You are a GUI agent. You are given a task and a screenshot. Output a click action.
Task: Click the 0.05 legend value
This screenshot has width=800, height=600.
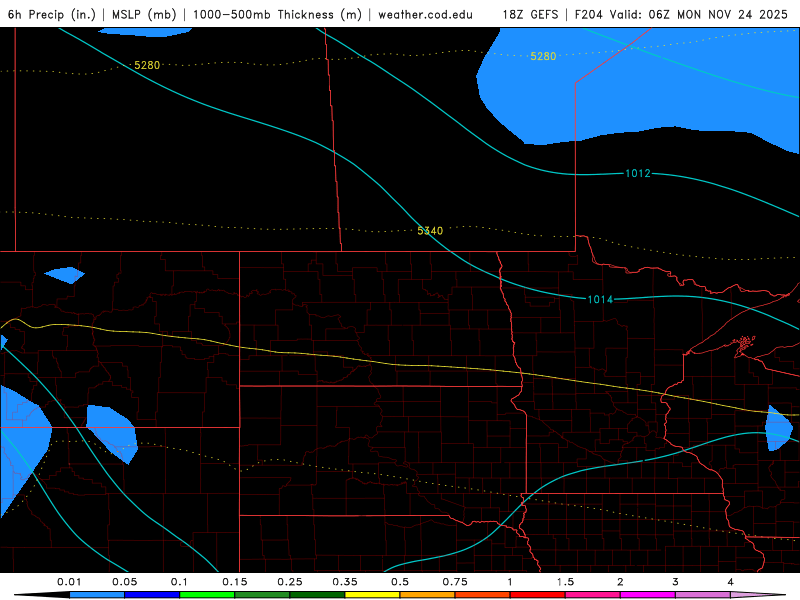tap(124, 582)
